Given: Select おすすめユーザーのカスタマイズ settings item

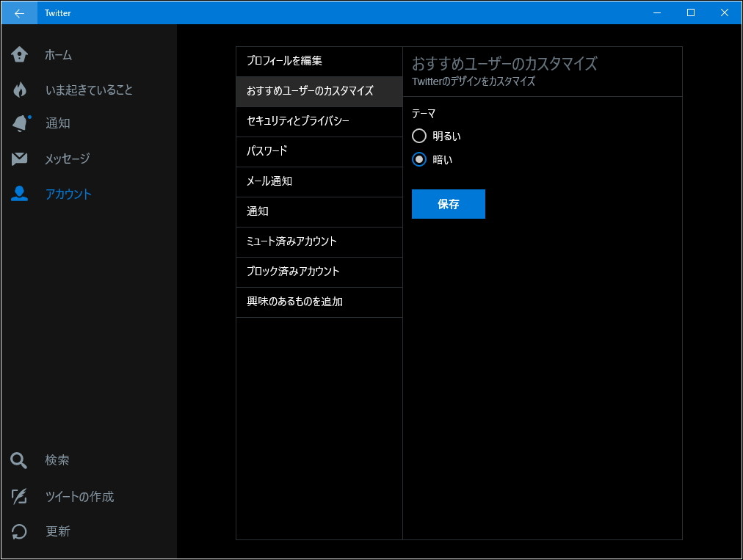Looking at the screenshot, I should point(319,92).
